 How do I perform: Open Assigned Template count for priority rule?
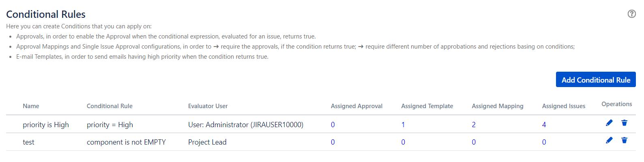[403, 125]
